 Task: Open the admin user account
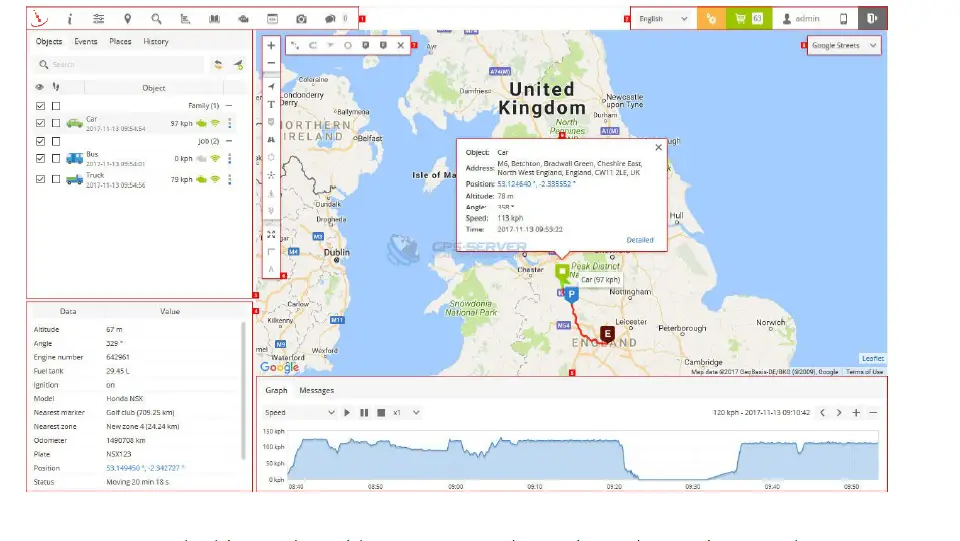[801, 18]
